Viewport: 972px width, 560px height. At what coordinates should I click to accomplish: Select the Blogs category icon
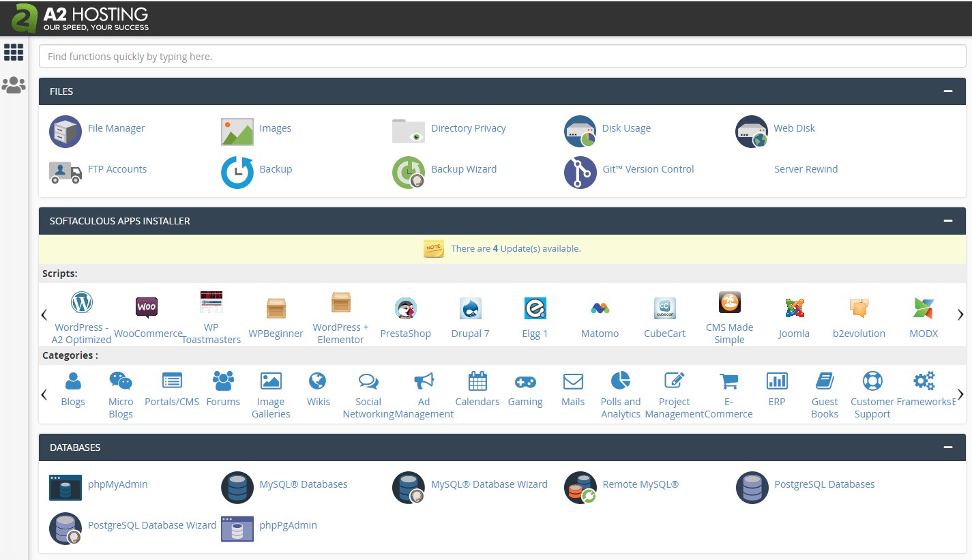click(73, 381)
